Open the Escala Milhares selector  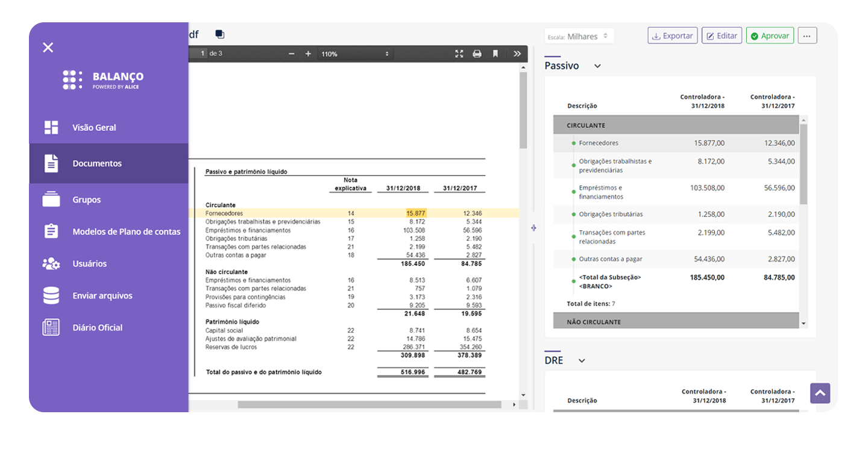pos(579,36)
